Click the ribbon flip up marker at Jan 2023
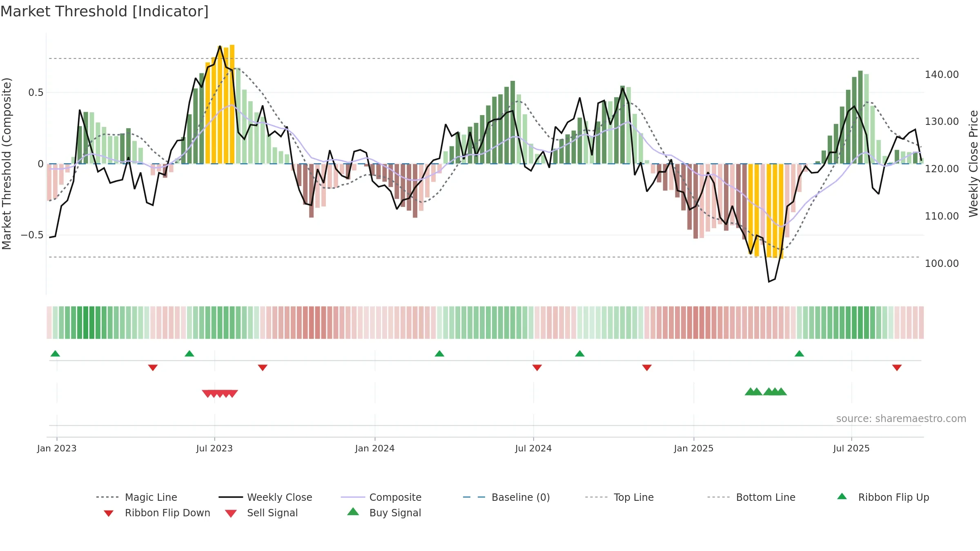This screenshot has width=980, height=551. (x=55, y=353)
